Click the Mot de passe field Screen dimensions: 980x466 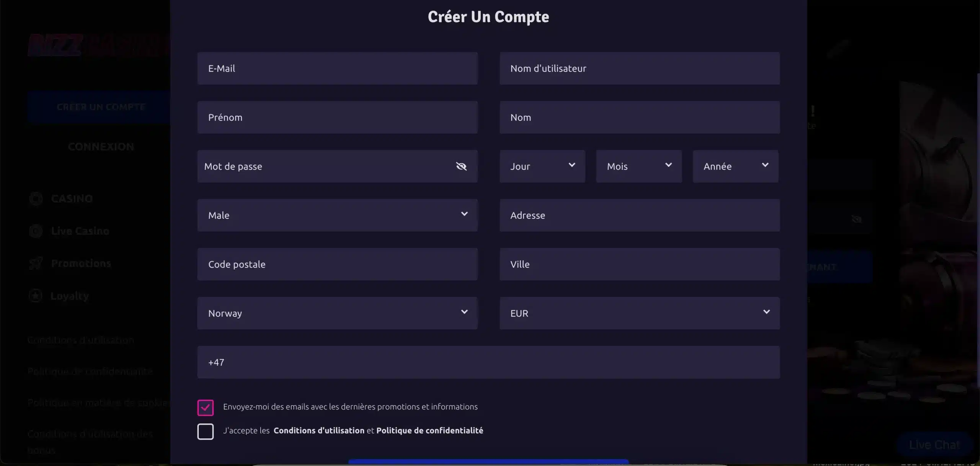[x=325, y=166]
